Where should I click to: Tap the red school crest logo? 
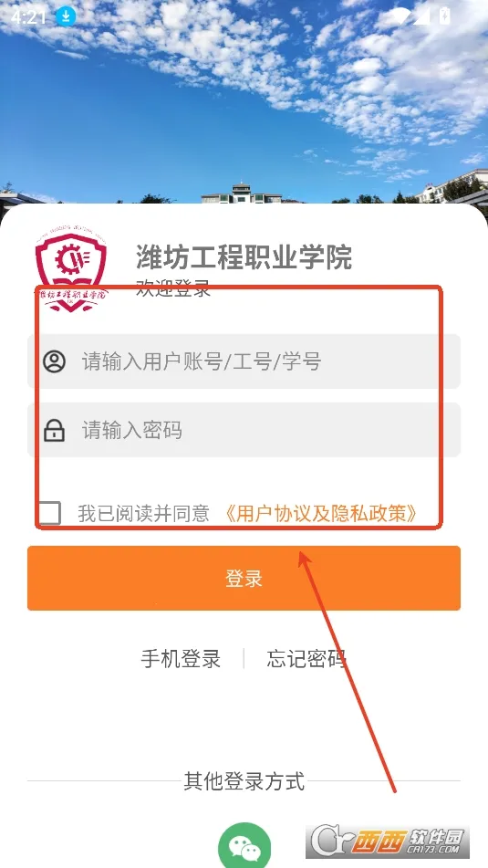click(x=71, y=269)
